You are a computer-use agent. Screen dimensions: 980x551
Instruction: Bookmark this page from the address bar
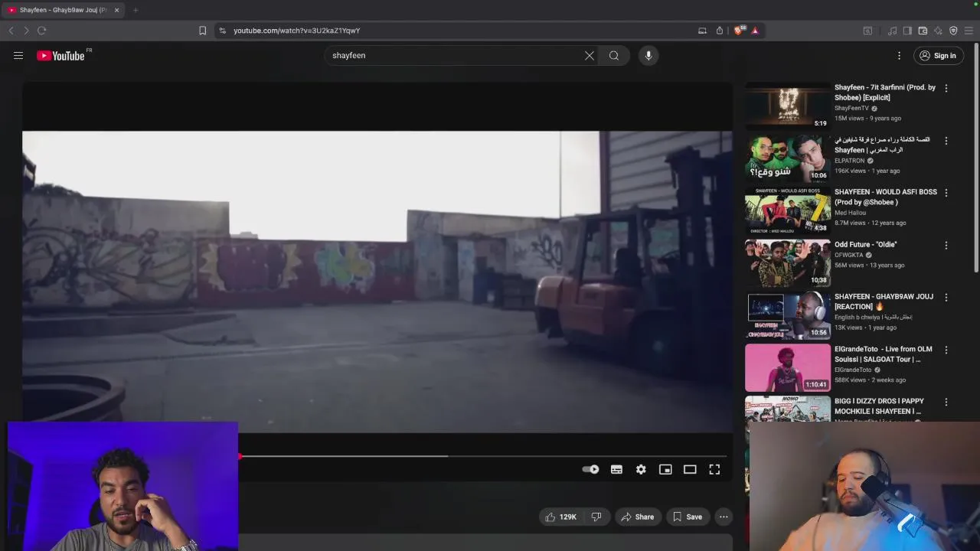[202, 31]
